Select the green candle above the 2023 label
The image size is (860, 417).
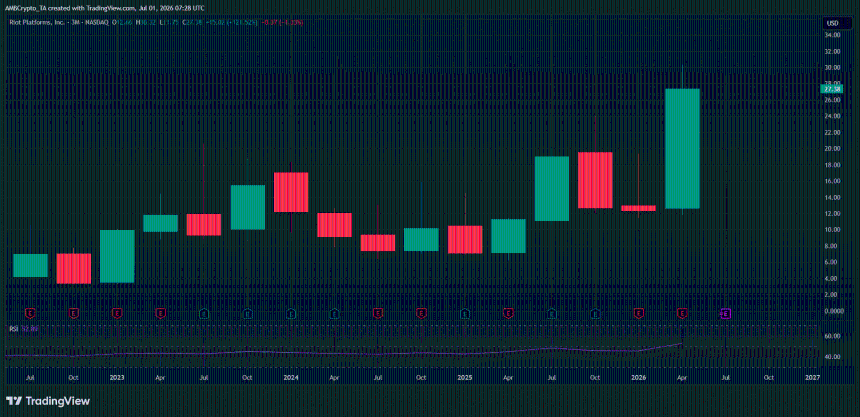coord(117,256)
